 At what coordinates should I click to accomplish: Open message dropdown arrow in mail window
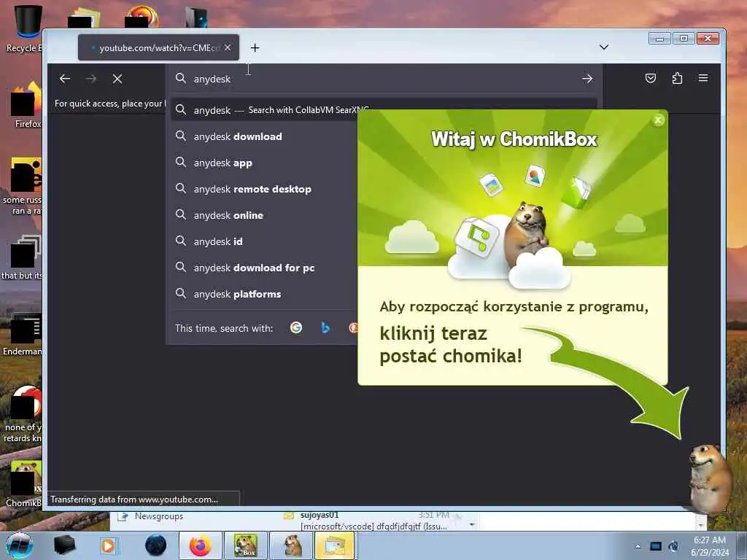[x=472, y=525]
